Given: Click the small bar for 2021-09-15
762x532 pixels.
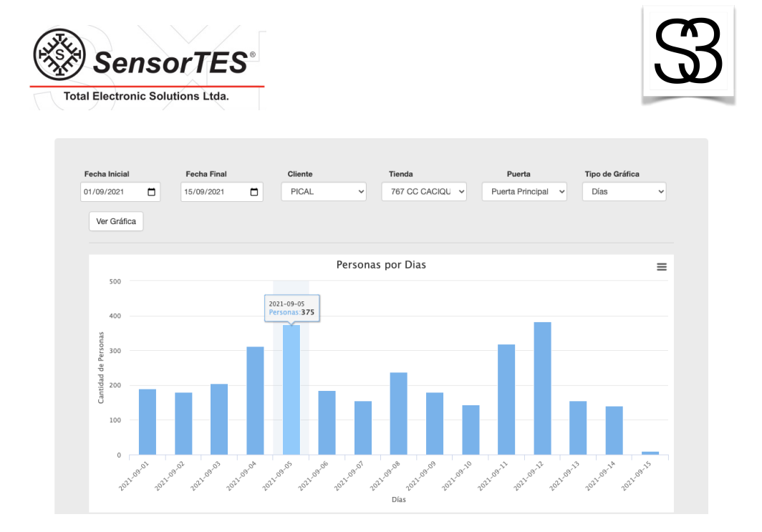Looking at the screenshot, I should point(650,453).
